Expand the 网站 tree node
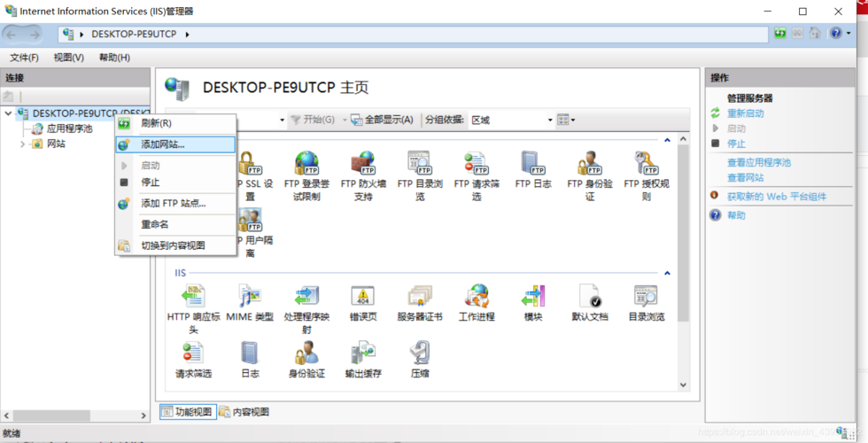The height and width of the screenshot is (443, 868). coord(23,144)
